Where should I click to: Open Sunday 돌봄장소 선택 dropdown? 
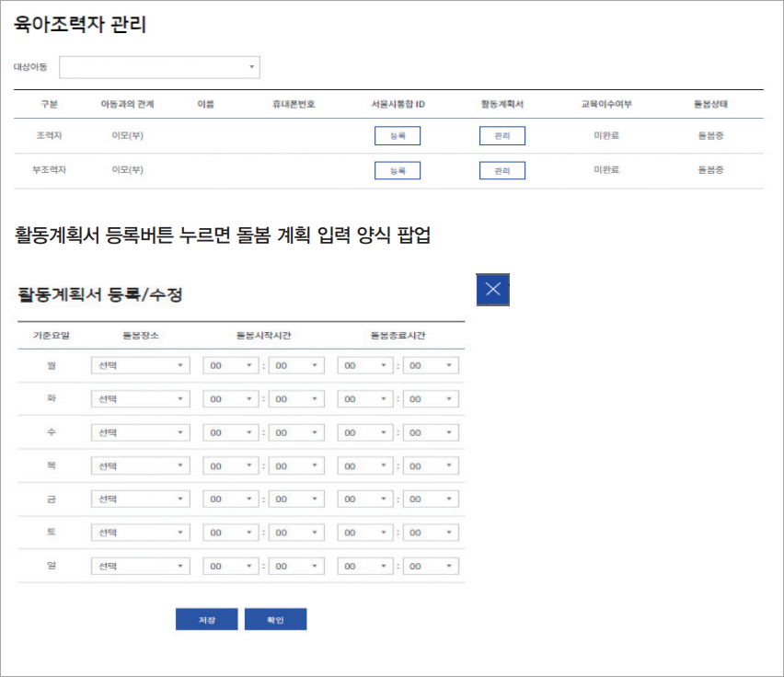140,566
